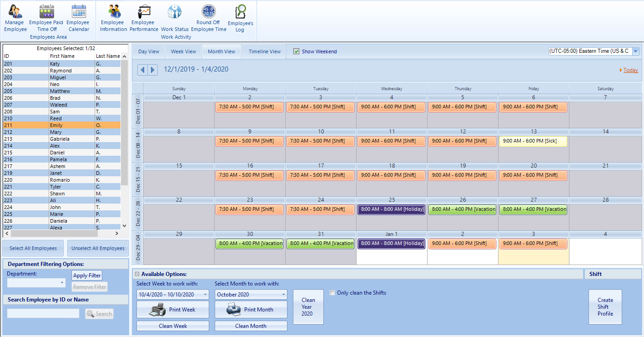Expand the time zone dropdown

(635, 51)
